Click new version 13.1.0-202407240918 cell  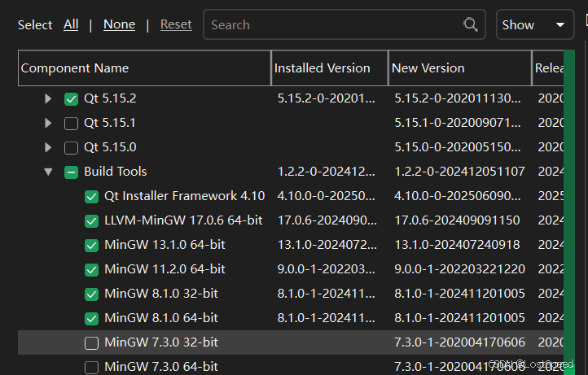457,245
